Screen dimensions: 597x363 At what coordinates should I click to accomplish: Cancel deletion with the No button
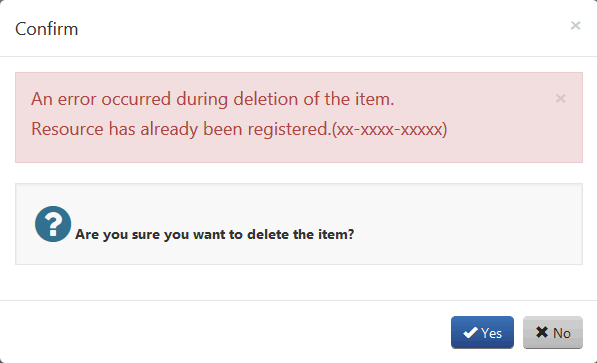[x=552, y=332]
